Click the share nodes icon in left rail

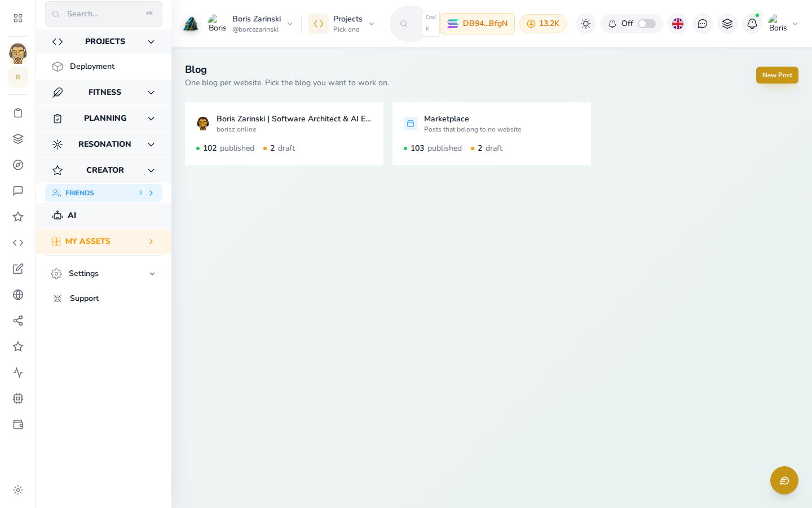[x=18, y=321]
